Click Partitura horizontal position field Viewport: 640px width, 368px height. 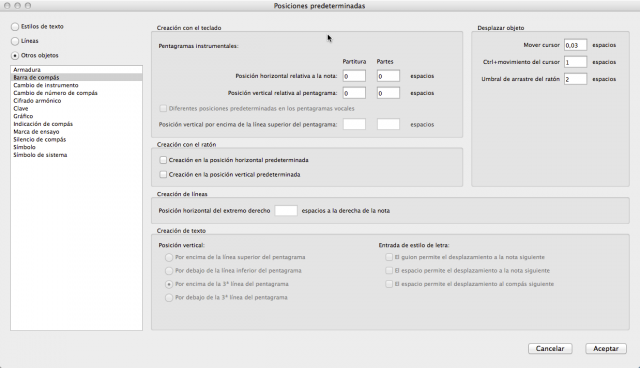354,76
